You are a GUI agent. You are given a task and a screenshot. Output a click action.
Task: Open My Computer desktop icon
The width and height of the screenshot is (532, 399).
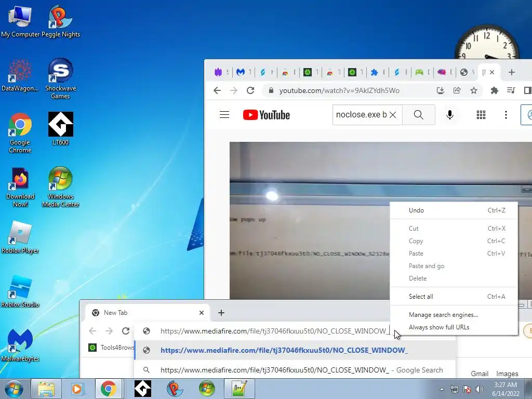[20, 21]
